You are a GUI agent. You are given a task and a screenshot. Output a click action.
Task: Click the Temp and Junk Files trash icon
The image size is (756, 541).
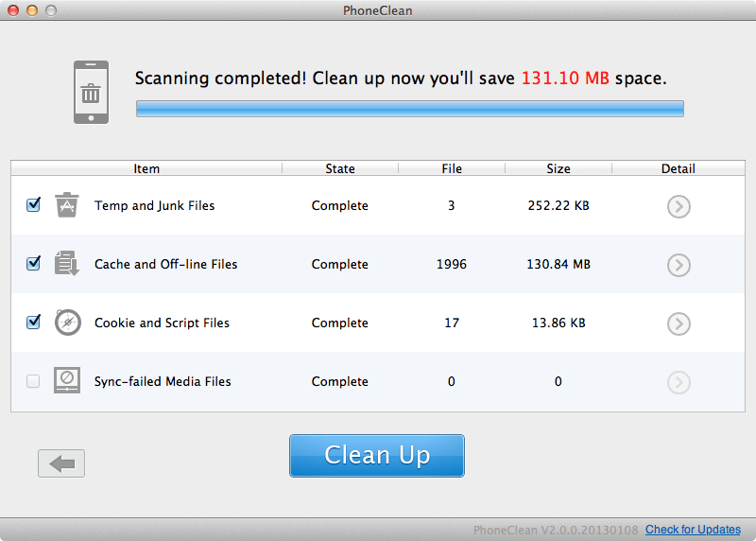[x=66, y=205]
